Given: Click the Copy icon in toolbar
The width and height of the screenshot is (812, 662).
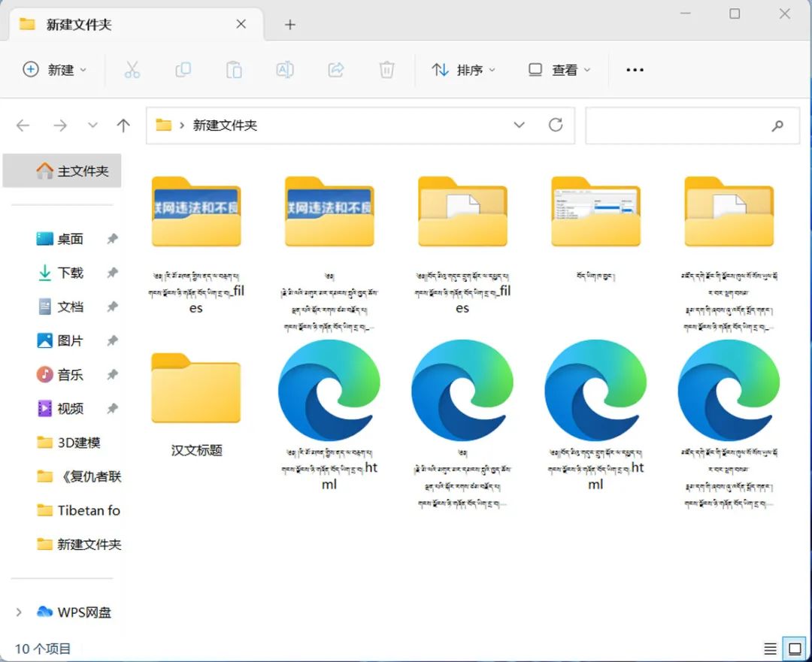Looking at the screenshot, I should pos(183,69).
